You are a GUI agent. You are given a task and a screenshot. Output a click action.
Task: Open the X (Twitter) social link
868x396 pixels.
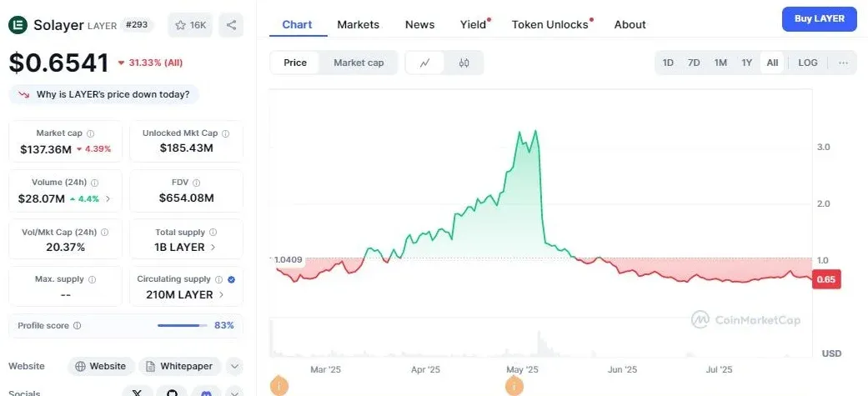tap(138, 392)
